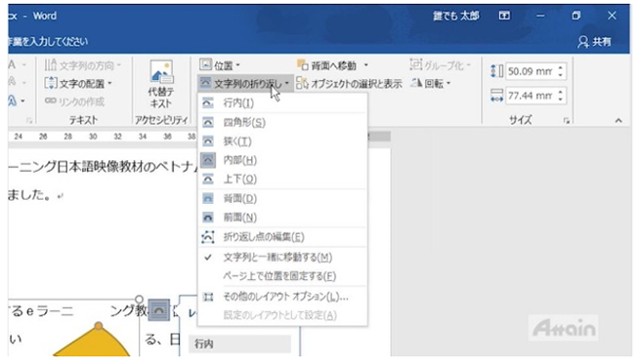
Task: Open オブジェクトの選択と表示 selection pane
Action: click(x=350, y=84)
